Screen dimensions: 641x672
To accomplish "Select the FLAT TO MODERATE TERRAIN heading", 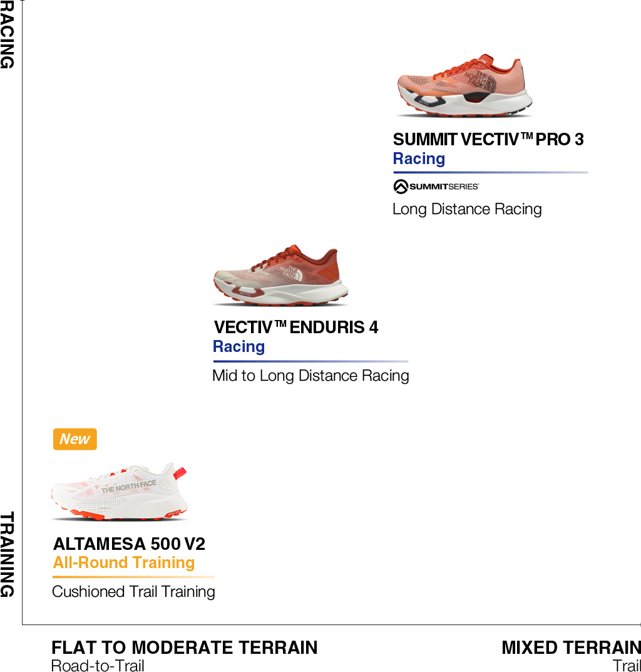I will pyautogui.click(x=184, y=648).
